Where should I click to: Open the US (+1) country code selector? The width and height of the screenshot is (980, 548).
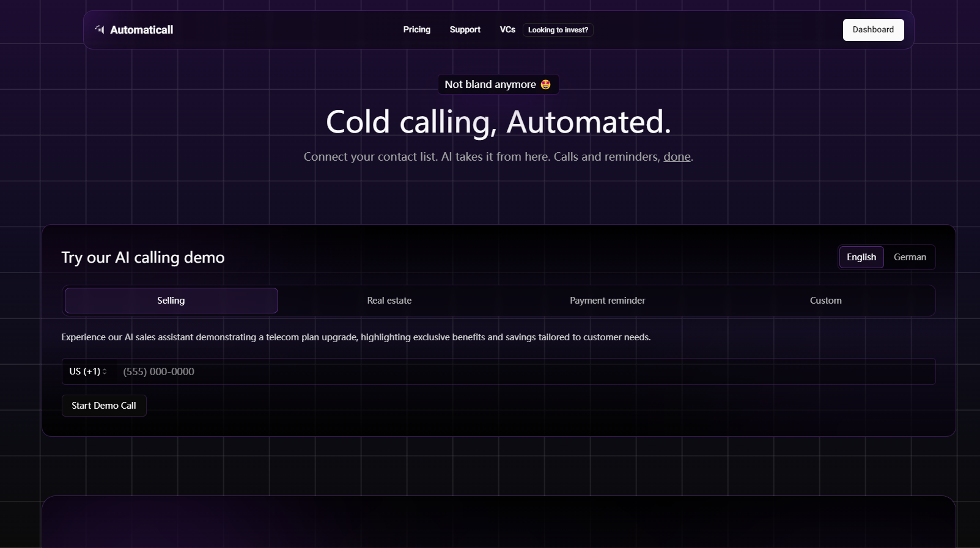tap(88, 371)
